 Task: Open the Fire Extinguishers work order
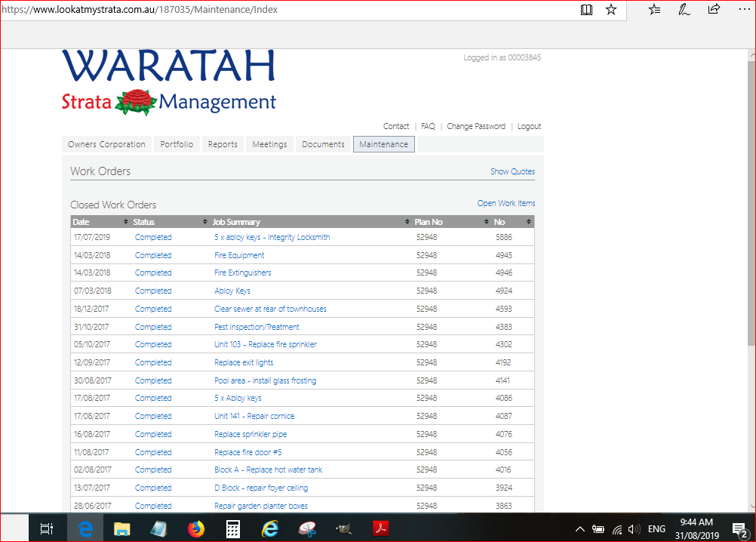point(242,273)
